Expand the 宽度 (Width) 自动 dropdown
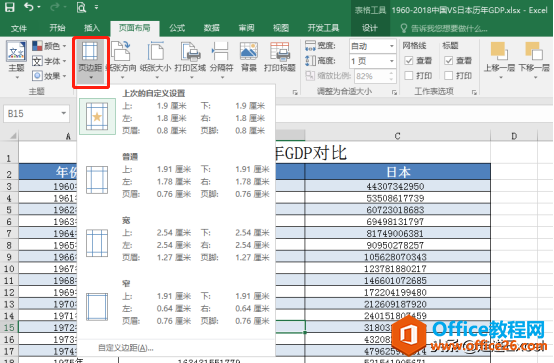The height and width of the screenshot is (363, 554). tap(391, 46)
